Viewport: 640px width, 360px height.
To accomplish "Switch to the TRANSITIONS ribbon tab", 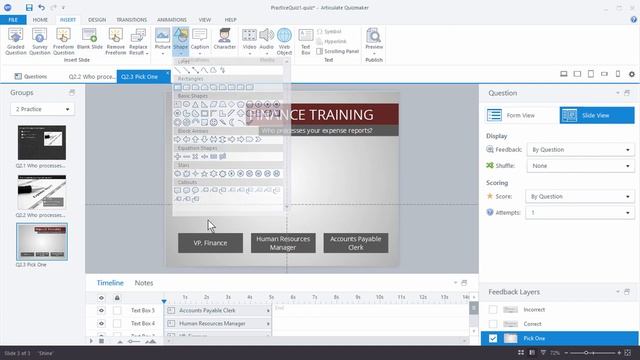I will pyautogui.click(x=131, y=20).
